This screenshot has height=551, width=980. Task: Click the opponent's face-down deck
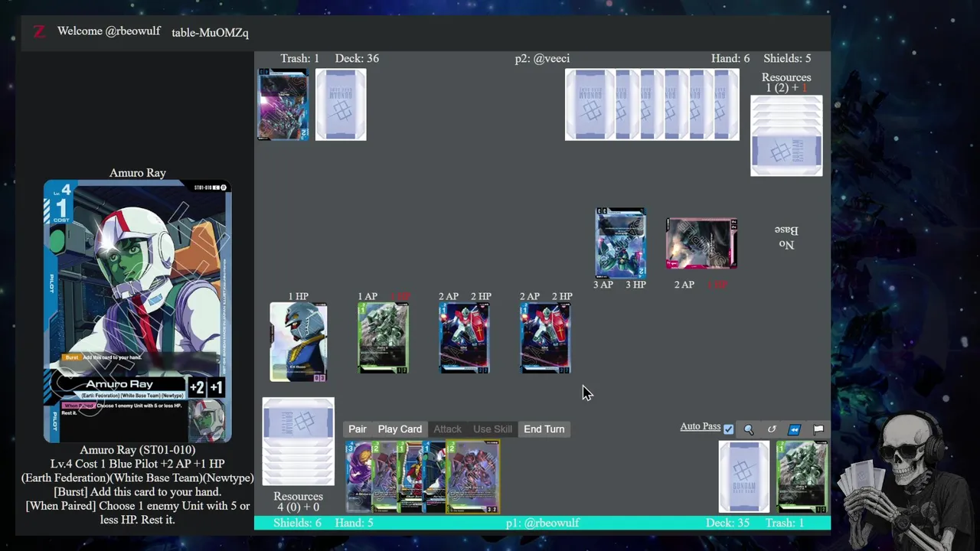point(341,105)
